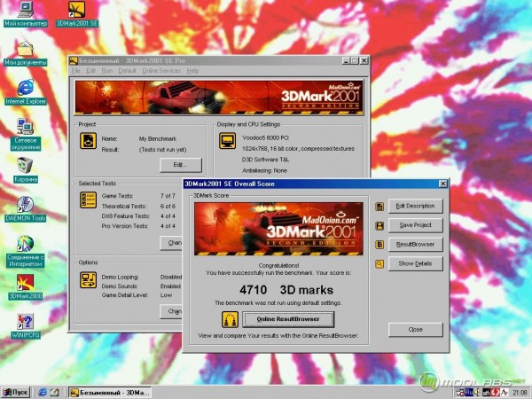
Task: Click the Edit... button in Project section
Action: click(181, 165)
